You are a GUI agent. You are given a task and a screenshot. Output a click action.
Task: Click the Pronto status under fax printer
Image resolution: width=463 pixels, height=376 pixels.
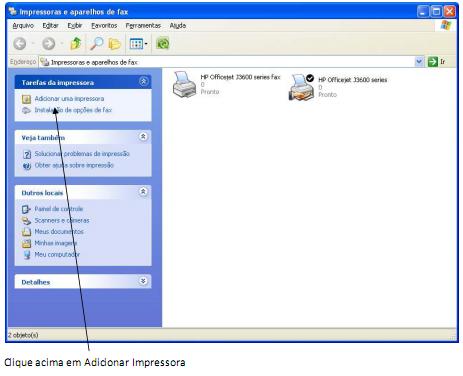click(210, 92)
